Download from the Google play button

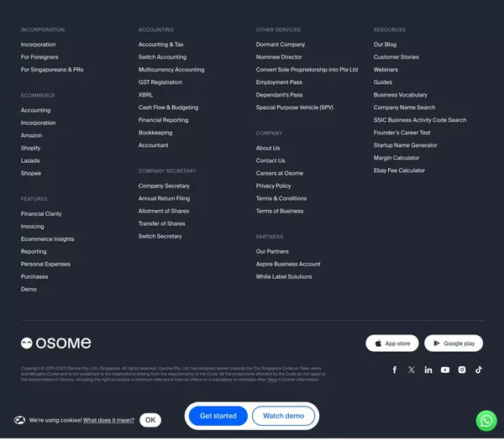(454, 344)
